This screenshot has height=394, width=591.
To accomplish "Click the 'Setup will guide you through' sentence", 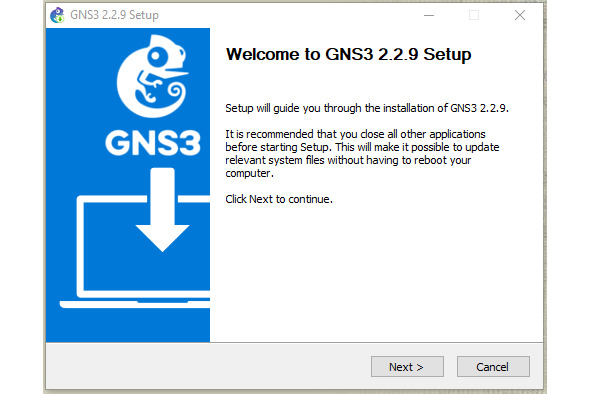I will point(367,108).
